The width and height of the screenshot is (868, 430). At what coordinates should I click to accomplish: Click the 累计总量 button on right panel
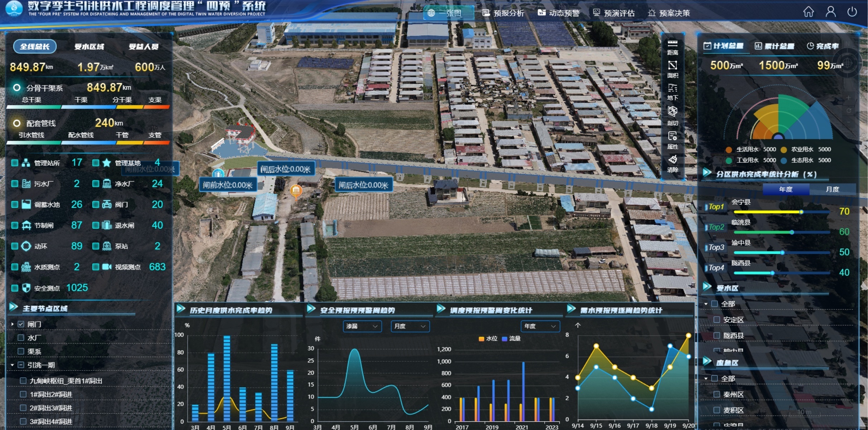pyautogui.click(x=774, y=46)
